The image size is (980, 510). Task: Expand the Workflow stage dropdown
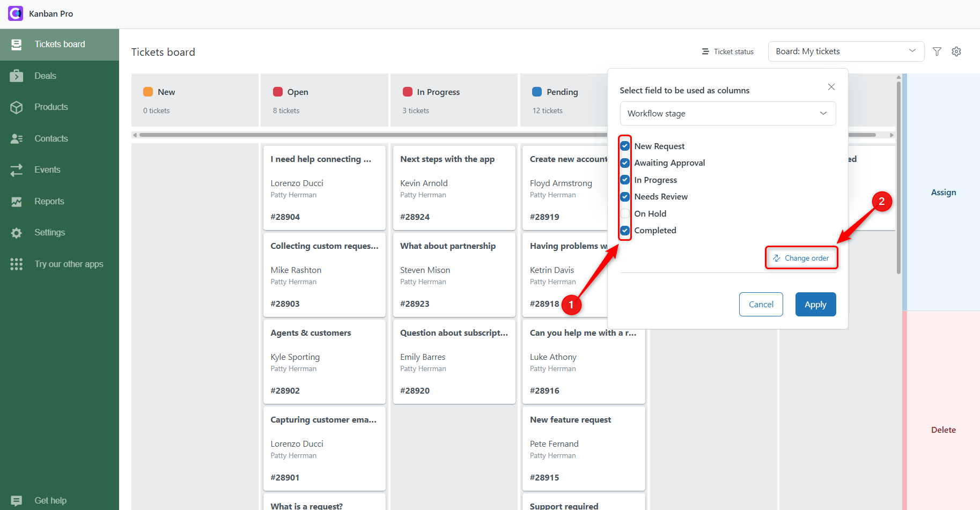click(727, 114)
